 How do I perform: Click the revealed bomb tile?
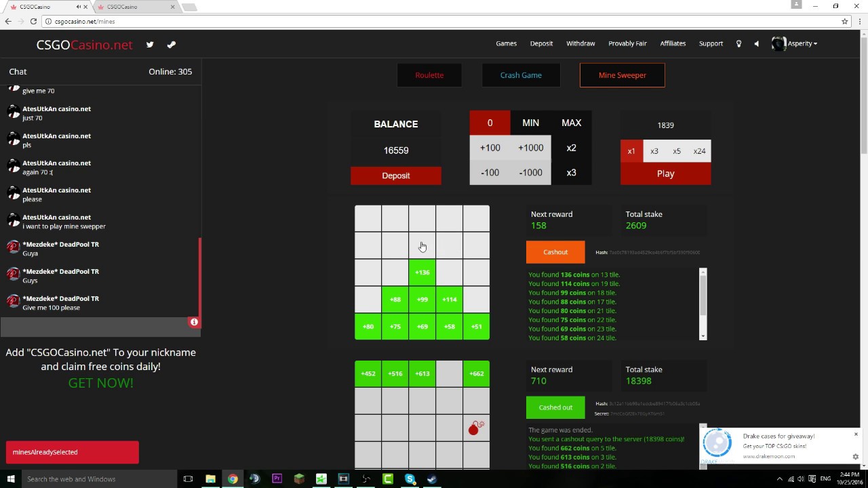[476, 428]
